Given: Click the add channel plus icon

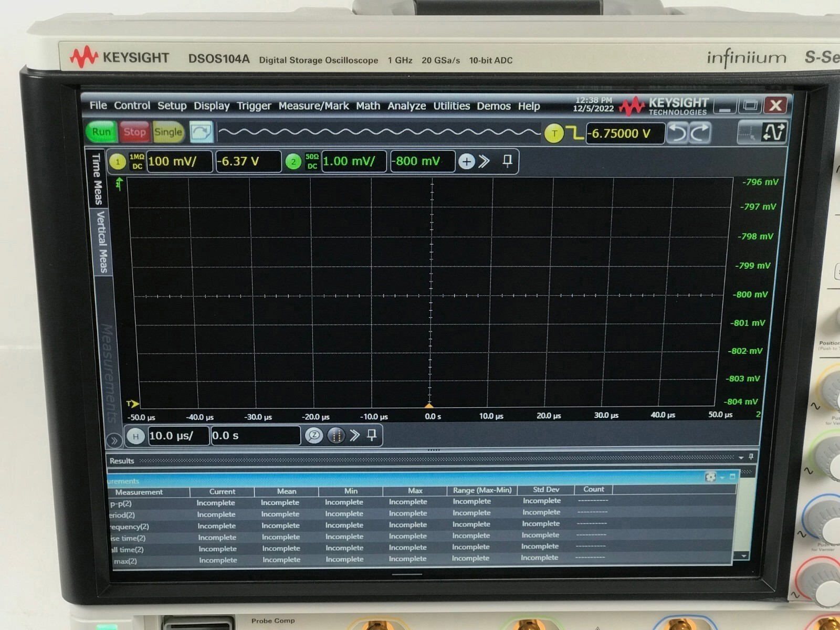Looking at the screenshot, I should [466, 161].
